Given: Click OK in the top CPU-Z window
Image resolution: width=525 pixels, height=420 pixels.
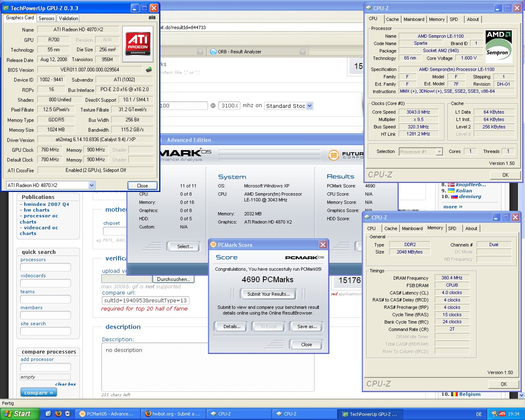Looking at the screenshot, I should (x=505, y=175).
